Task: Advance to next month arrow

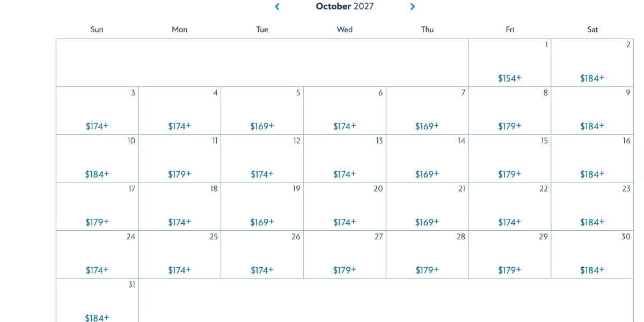Action: 412,6
